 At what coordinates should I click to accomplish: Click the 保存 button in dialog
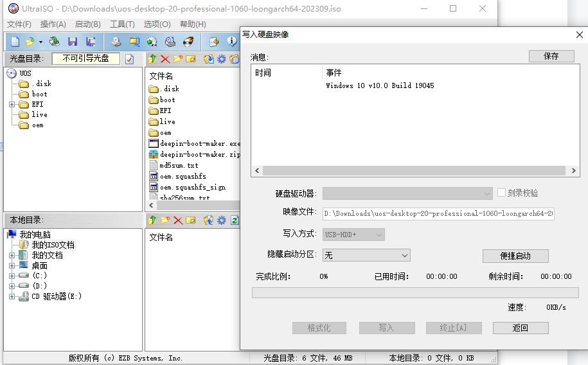click(x=551, y=57)
